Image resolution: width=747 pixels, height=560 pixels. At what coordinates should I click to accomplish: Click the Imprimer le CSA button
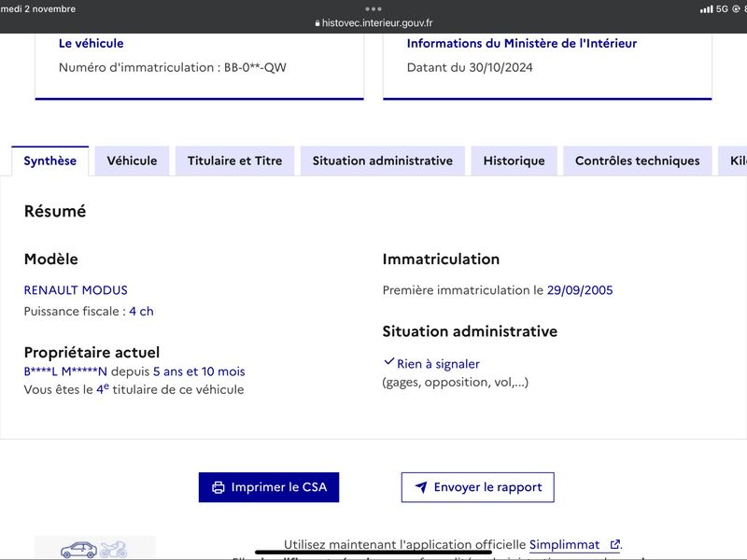point(269,487)
